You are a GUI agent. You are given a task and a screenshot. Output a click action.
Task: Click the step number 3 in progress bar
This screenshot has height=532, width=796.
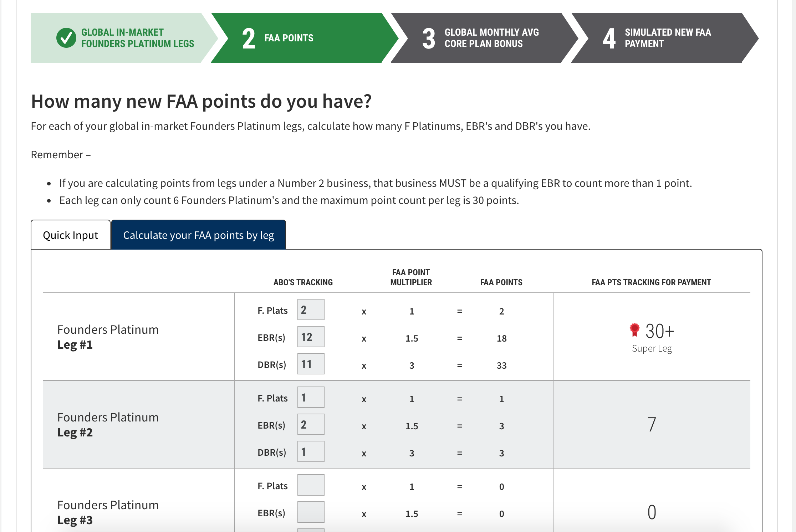[x=429, y=39]
